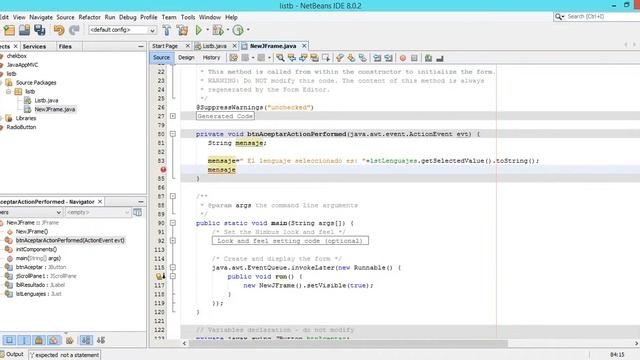Click the Comment icon in editor toolbar
This screenshot has width=640, height=360.
point(428,58)
